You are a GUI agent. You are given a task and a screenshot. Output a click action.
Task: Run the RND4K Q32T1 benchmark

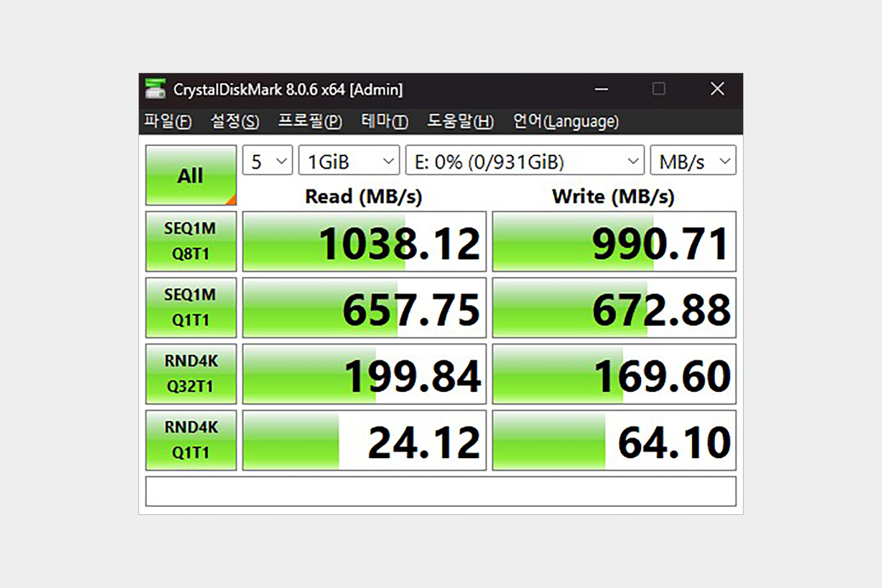tap(191, 374)
